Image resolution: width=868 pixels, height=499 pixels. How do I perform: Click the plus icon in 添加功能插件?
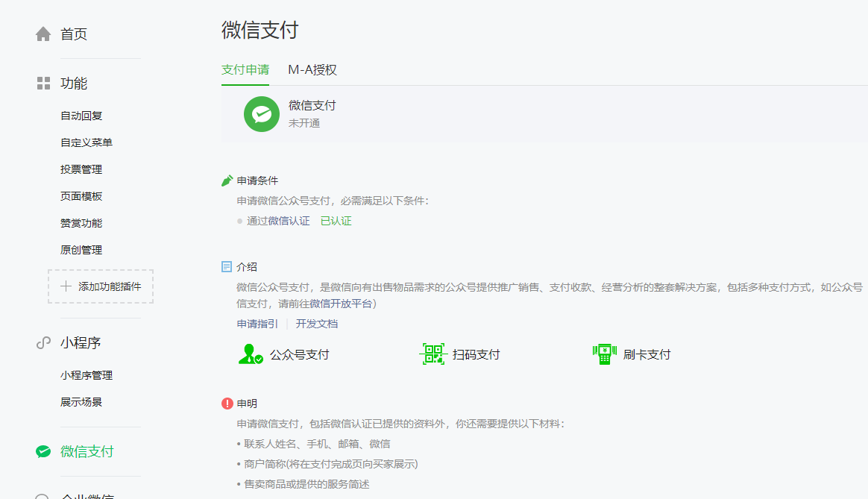pyautogui.click(x=66, y=286)
